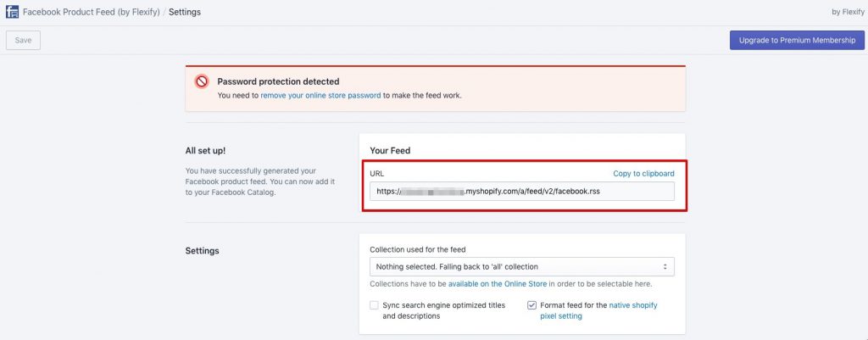Uncheck Format feed for native Shopify pixel

tap(531, 305)
